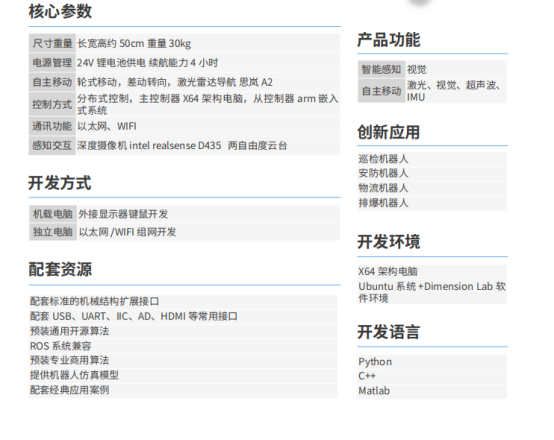Click the 核心参数 section heading

60,11
